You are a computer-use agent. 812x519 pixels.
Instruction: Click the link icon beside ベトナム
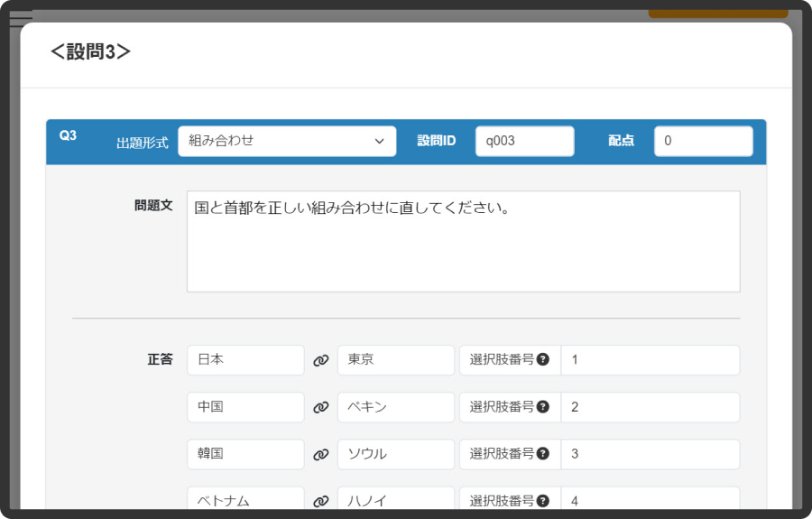(321, 501)
